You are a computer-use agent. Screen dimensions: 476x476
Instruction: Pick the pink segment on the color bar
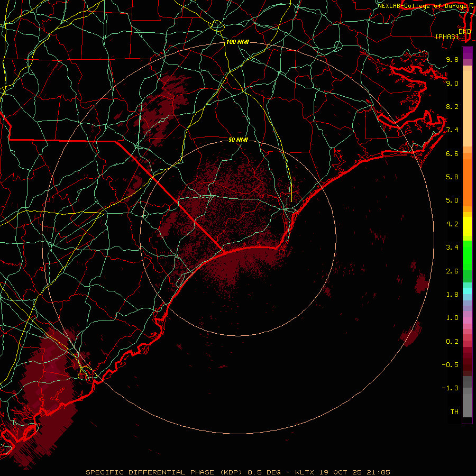[x=467, y=321]
